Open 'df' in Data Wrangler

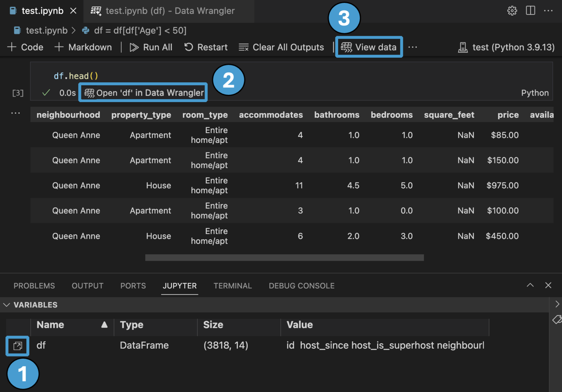(143, 93)
